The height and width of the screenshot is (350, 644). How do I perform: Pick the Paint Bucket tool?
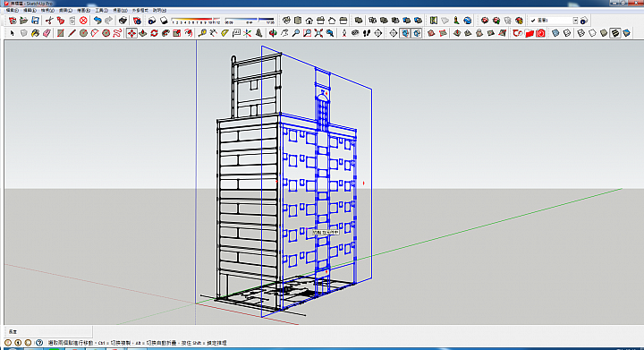(35, 33)
